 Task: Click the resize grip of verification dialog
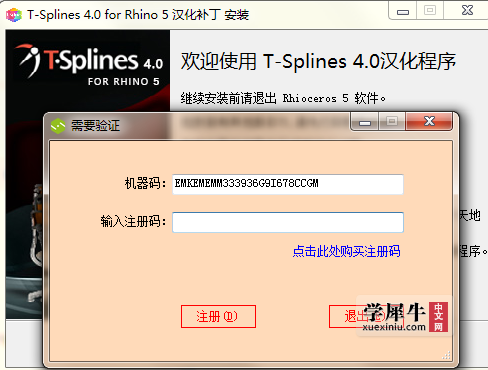446,355
